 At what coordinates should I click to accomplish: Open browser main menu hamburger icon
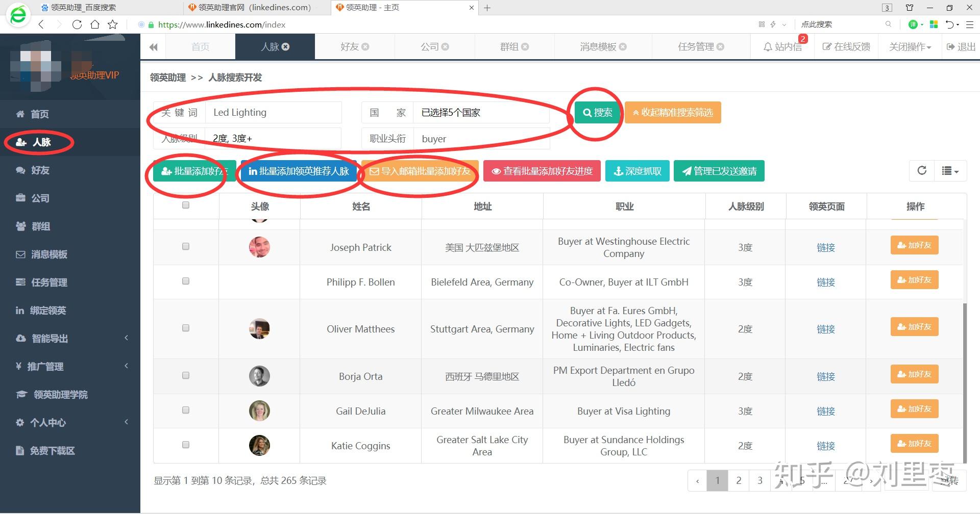[x=970, y=24]
